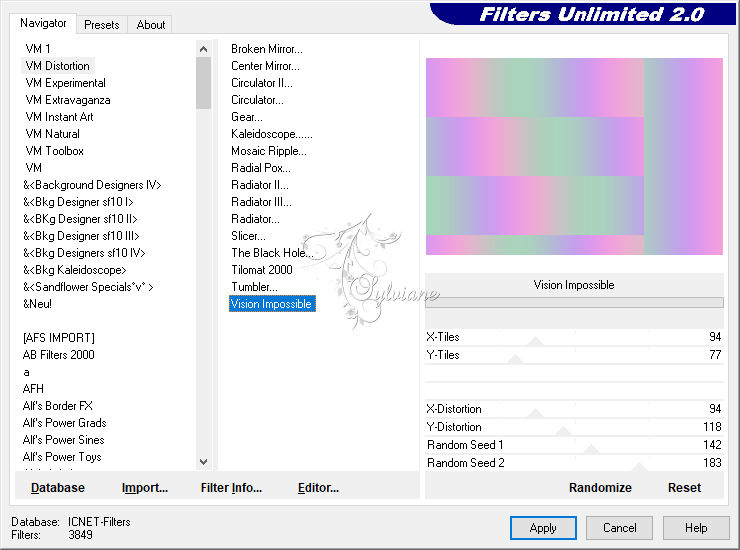
Task: Choose the Circulator... filter
Action: (257, 100)
